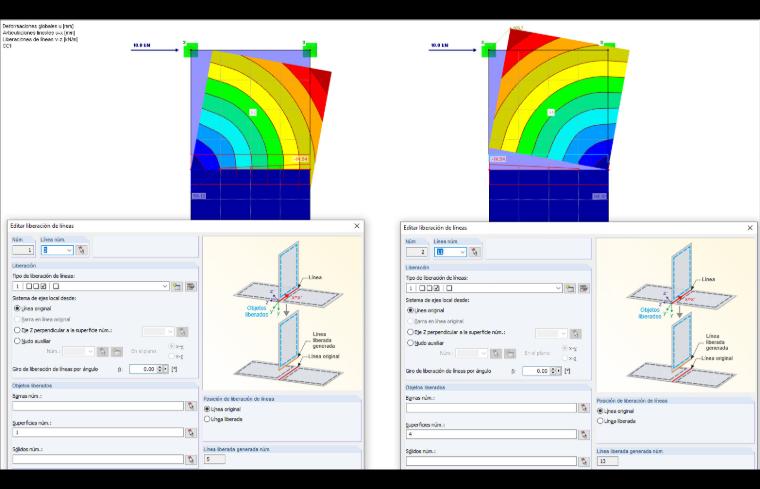The width and height of the screenshot is (760, 489).
Task: Open Línea núm. dropdown in right dialog
Action: pyautogui.click(x=462, y=252)
